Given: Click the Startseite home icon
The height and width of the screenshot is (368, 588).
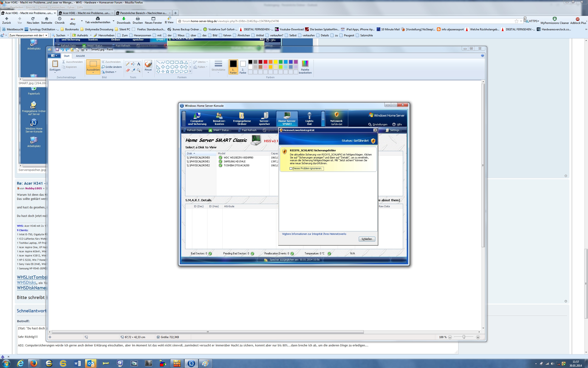Looking at the screenshot, I should click(47, 19).
